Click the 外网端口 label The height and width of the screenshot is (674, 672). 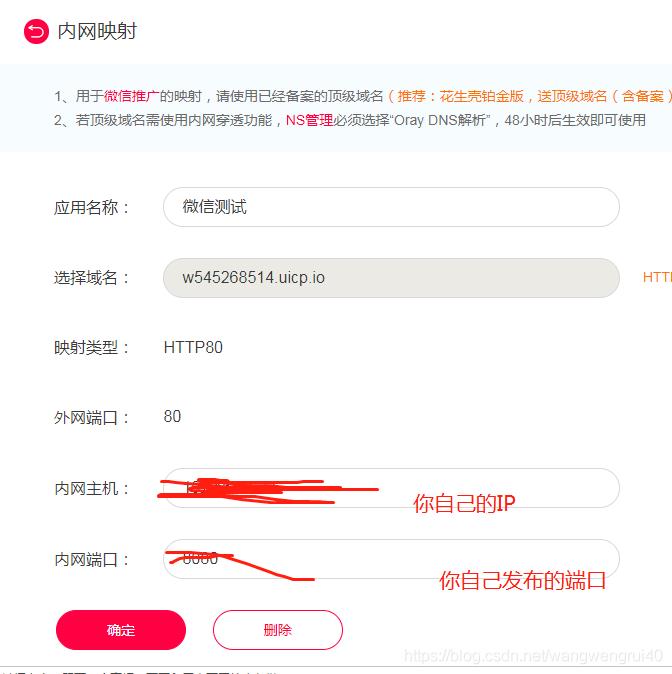tap(92, 418)
